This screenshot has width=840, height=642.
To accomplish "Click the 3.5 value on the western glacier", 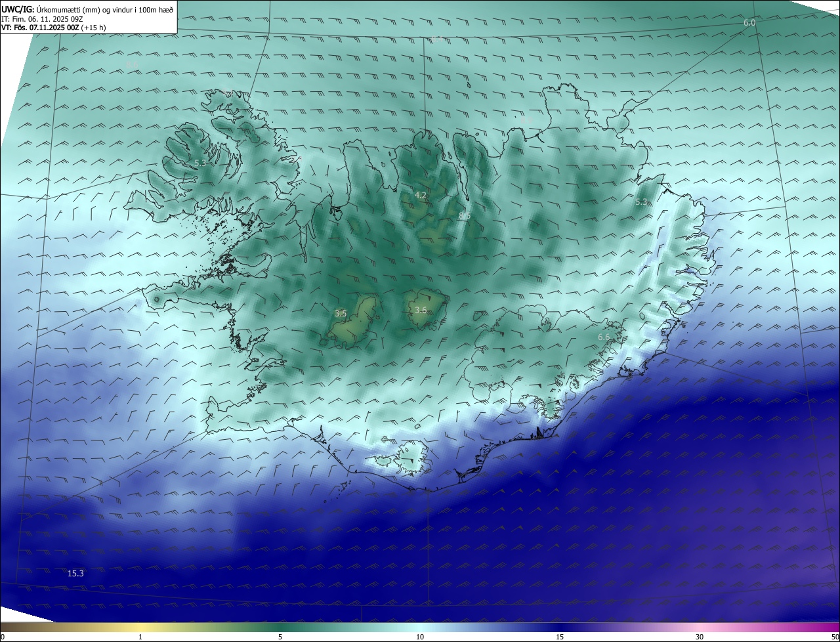I will point(341,314).
